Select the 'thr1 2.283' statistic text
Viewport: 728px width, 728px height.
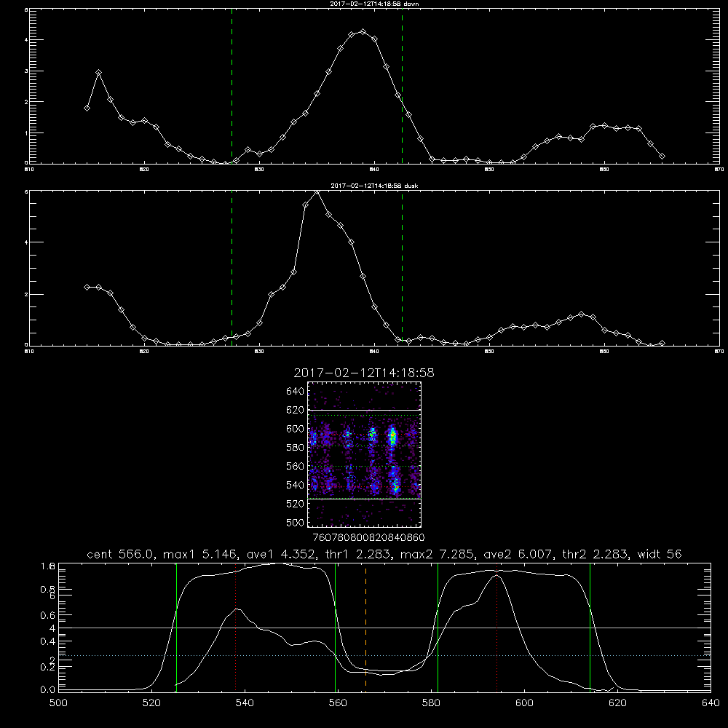pyautogui.click(x=359, y=554)
